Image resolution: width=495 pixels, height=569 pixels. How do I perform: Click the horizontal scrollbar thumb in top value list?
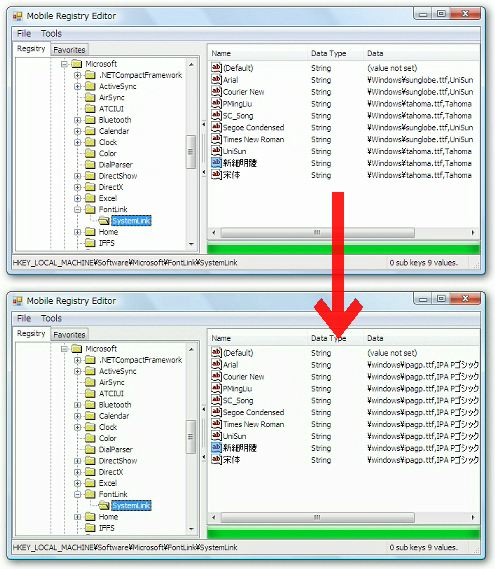[x=318, y=233]
